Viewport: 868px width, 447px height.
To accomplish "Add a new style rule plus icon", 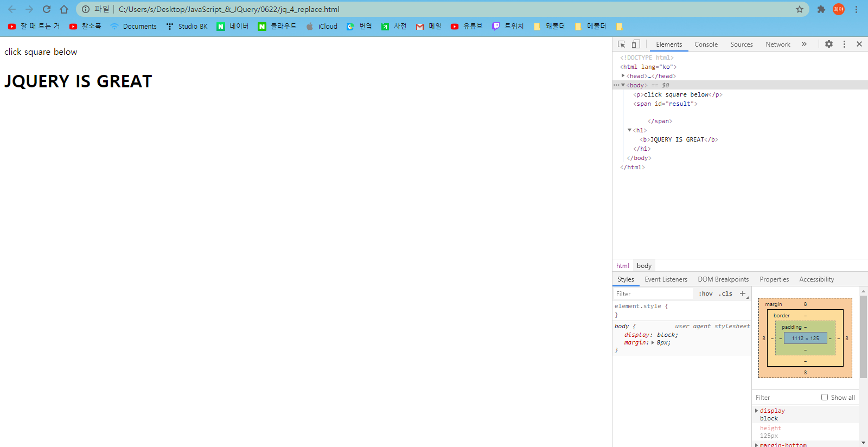I will [743, 293].
